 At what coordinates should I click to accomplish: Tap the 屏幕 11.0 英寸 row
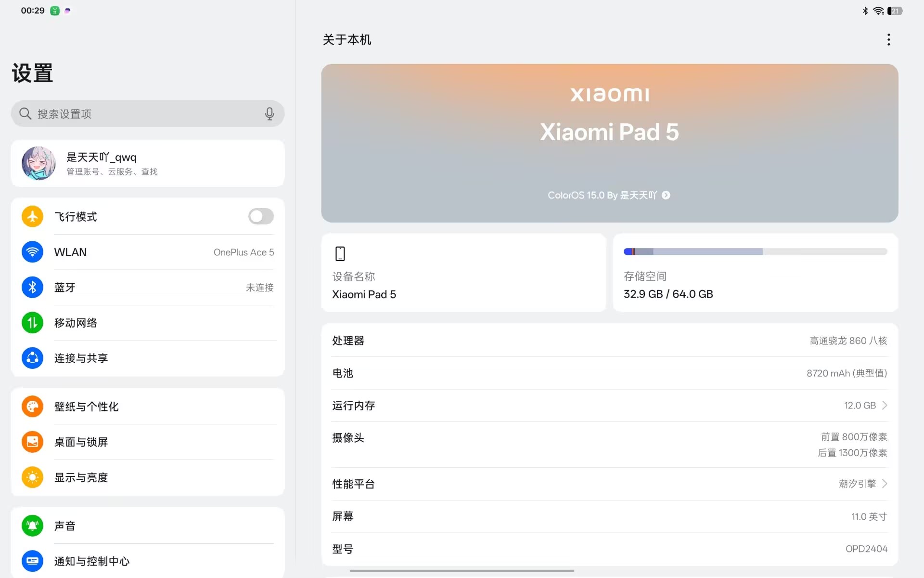[x=610, y=516]
